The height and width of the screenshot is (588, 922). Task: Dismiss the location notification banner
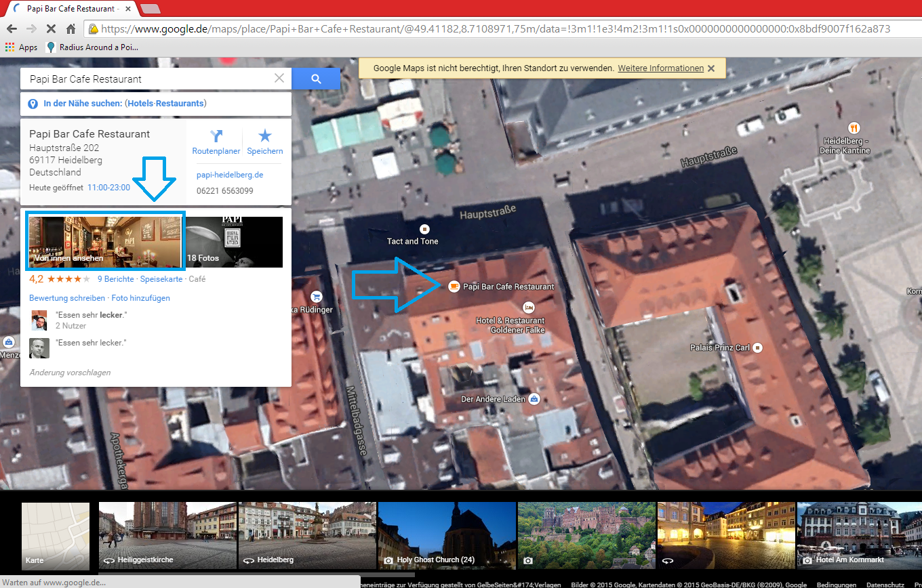(711, 68)
